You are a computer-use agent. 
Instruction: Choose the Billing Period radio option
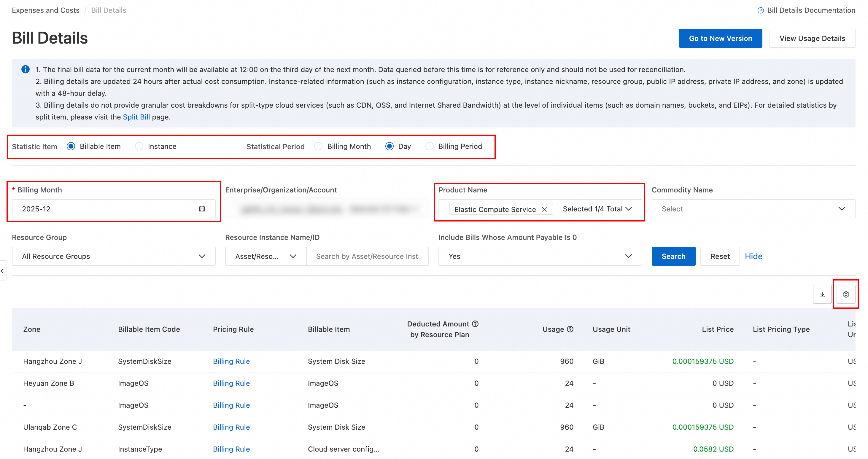429,146
